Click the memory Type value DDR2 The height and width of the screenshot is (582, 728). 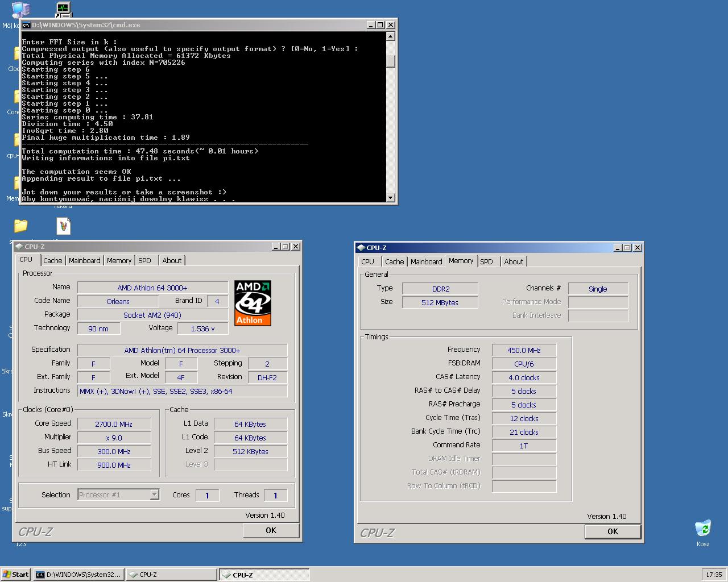(440, 289)
